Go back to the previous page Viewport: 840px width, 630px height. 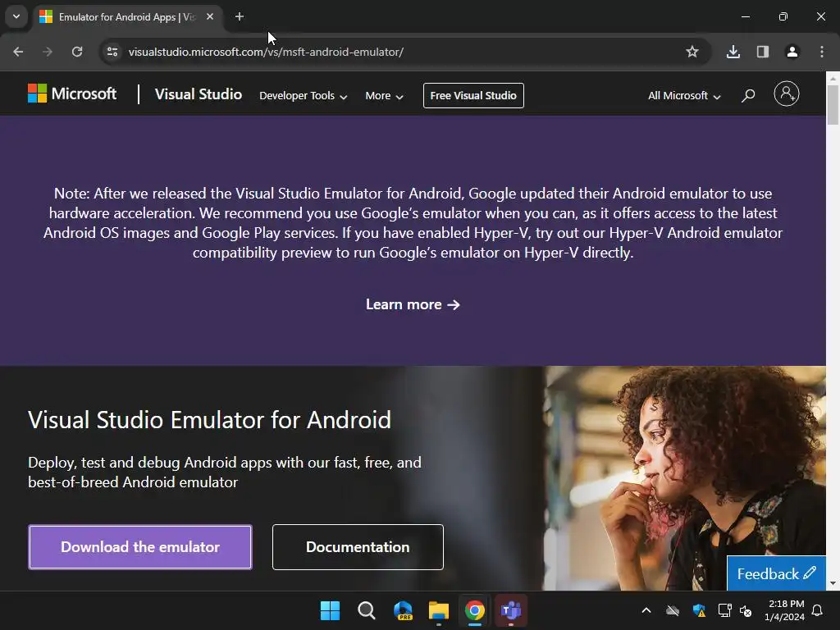point(18,52)
